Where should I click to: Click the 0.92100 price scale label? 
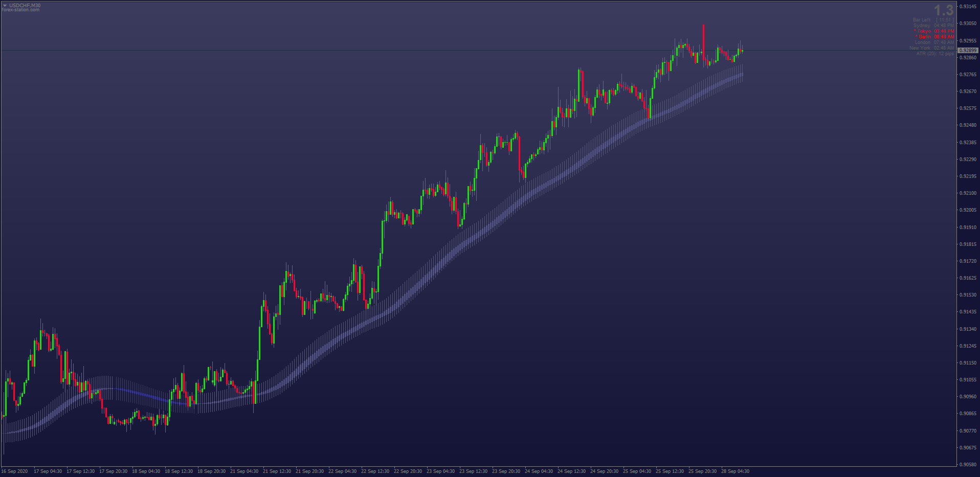click(x=968, y=193)
